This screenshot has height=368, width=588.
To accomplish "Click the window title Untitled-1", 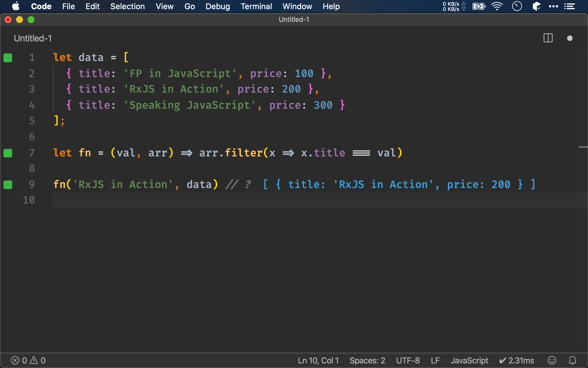I will point(294,20).
